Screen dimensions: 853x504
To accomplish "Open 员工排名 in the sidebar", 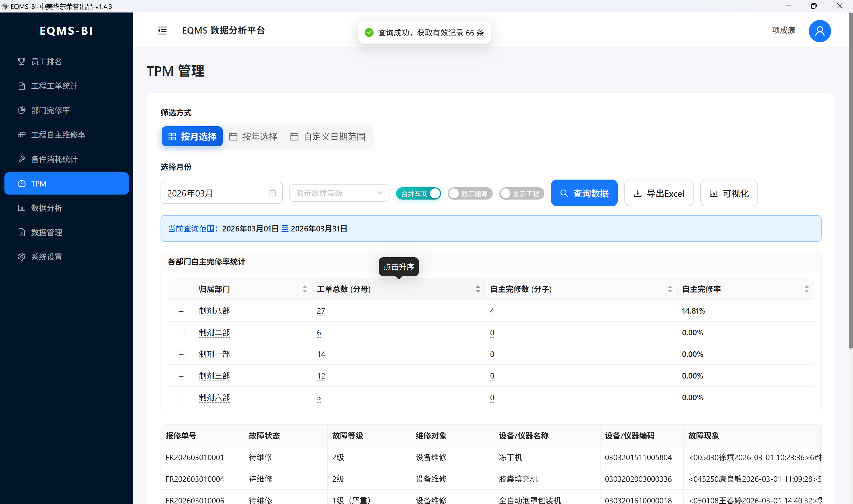I will [67, 61].
